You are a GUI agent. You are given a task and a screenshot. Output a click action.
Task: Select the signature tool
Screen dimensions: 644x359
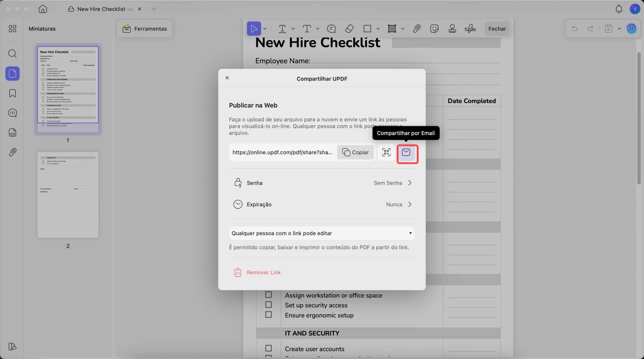coord(470,29)
